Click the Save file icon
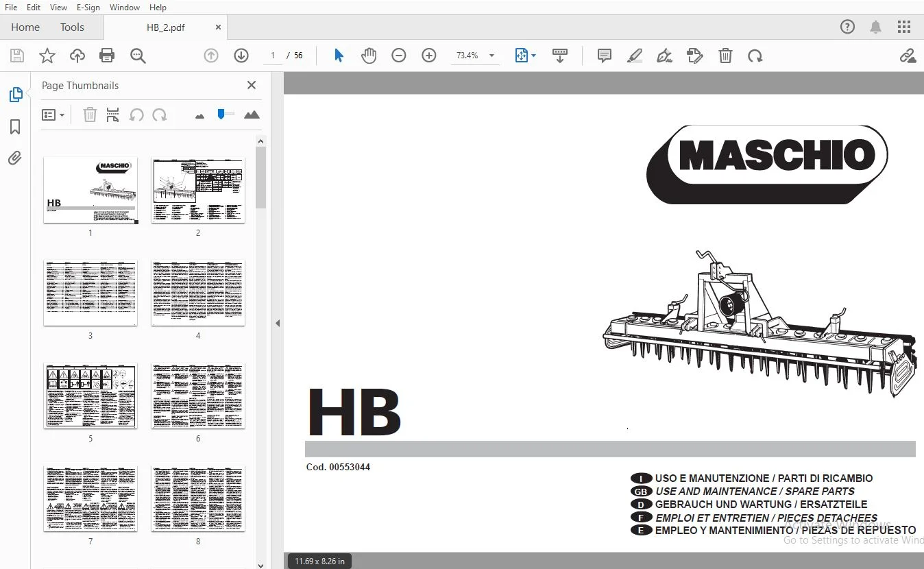 click(x=17, y=56)
